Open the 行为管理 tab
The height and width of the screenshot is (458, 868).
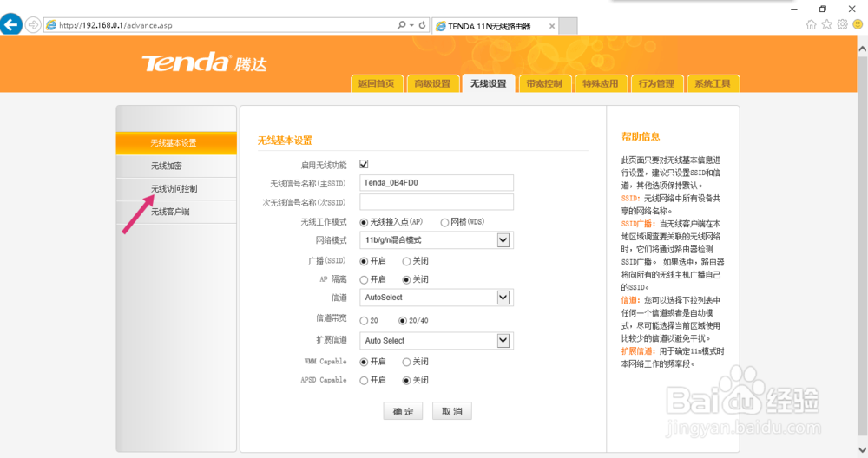[x=656, y=83]
